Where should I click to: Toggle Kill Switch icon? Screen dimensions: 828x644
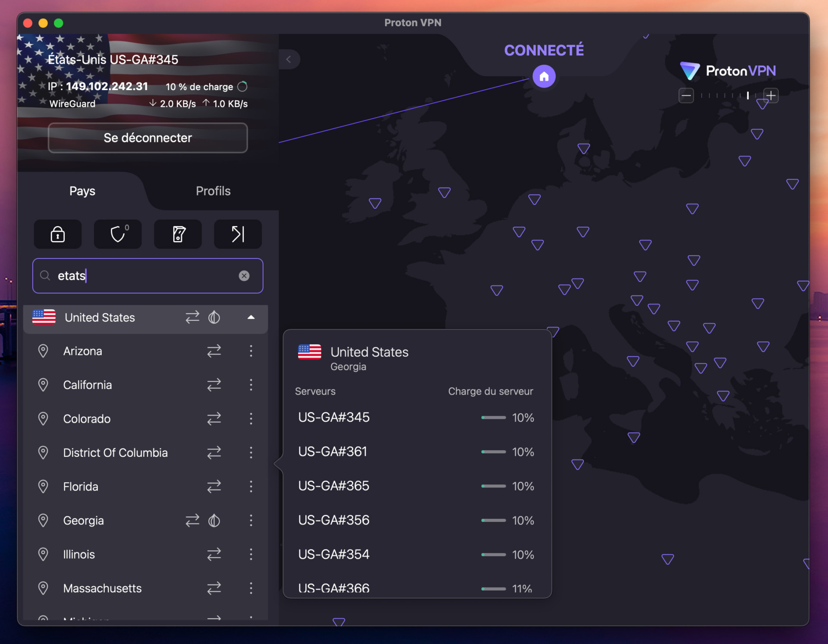coord(178,234)
